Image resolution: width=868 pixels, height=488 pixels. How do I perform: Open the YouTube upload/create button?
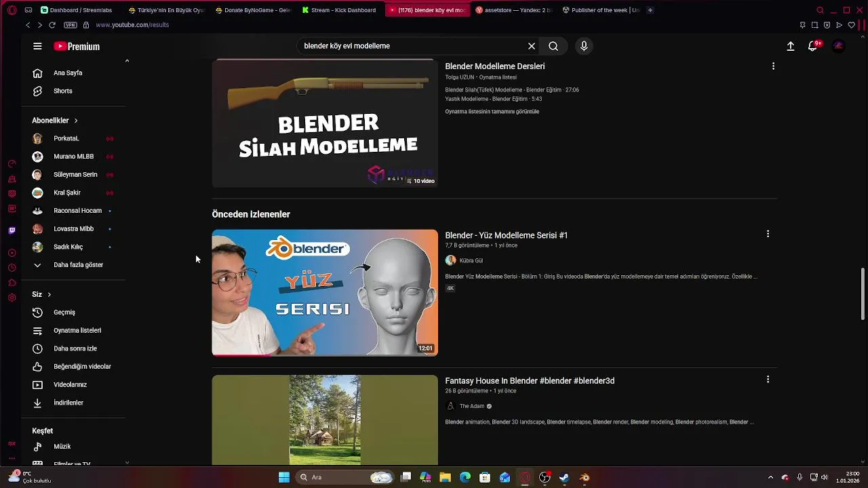pos(791,46)
